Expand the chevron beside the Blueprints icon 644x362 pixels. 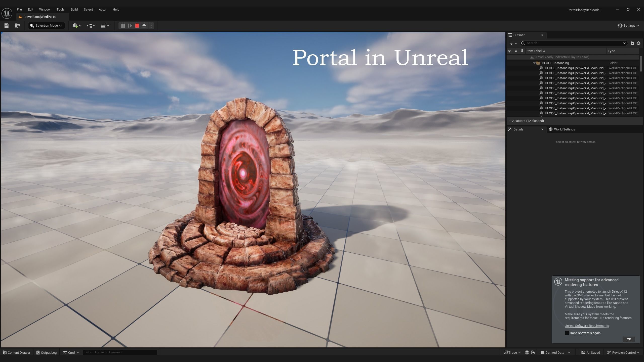click(94, 26)
